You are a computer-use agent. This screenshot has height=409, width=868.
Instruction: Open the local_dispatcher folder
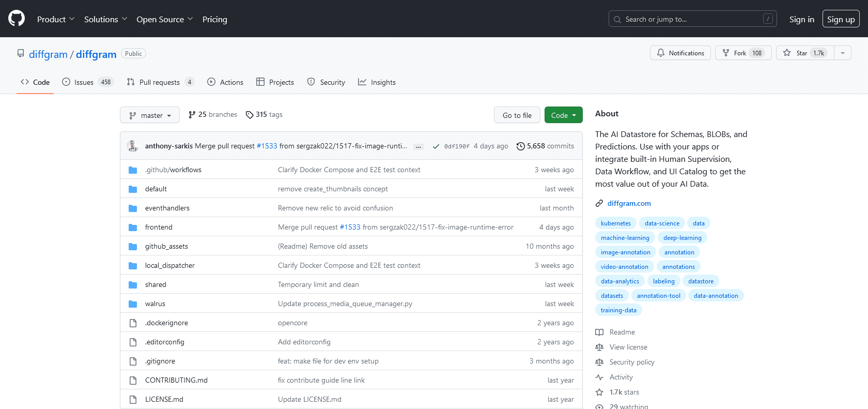coord(170,266)
